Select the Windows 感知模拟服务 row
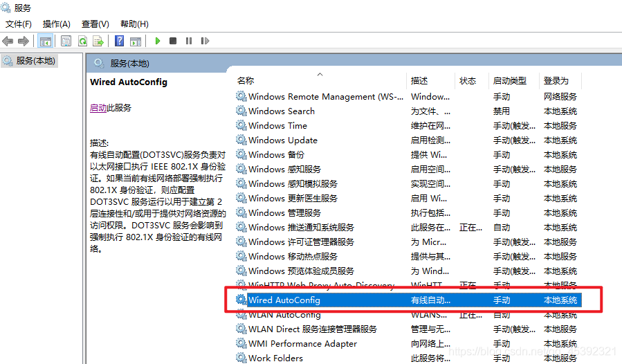 pyautogui.click(x=408, y=184)
